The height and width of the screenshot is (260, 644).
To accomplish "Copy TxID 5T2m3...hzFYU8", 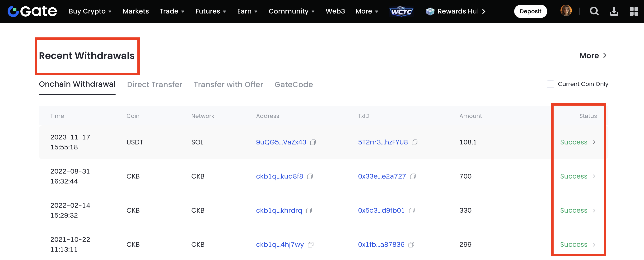I will [x=415, y=142].
